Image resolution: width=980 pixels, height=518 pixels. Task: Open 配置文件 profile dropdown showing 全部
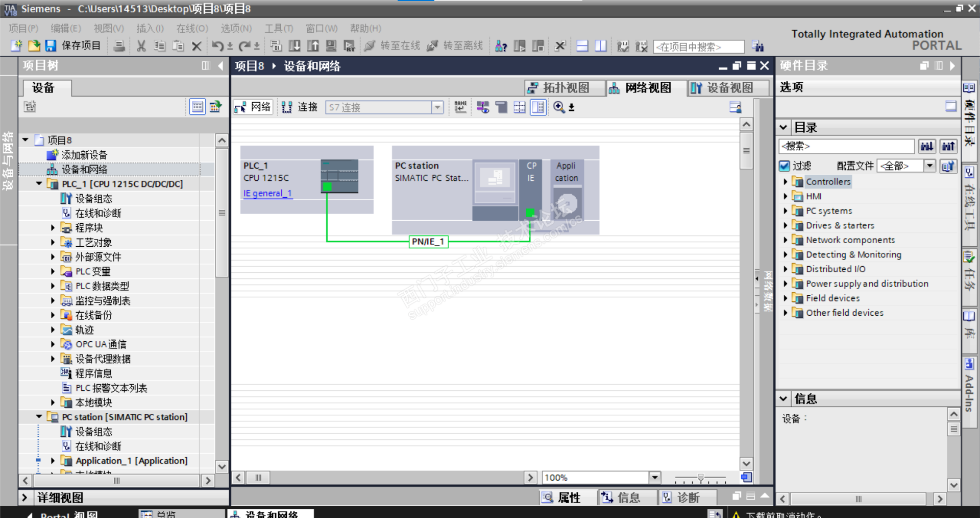point(930,166)
